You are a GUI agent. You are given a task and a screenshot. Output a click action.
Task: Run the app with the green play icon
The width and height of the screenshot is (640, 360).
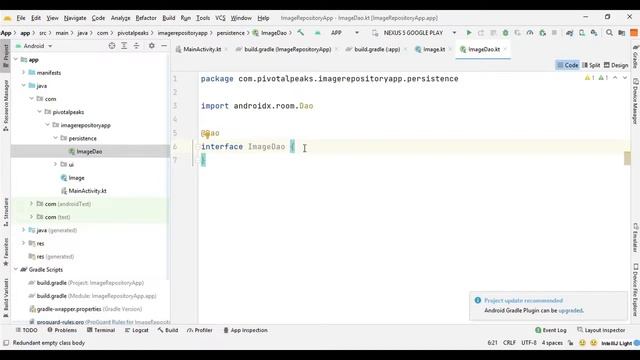(469, 33)
